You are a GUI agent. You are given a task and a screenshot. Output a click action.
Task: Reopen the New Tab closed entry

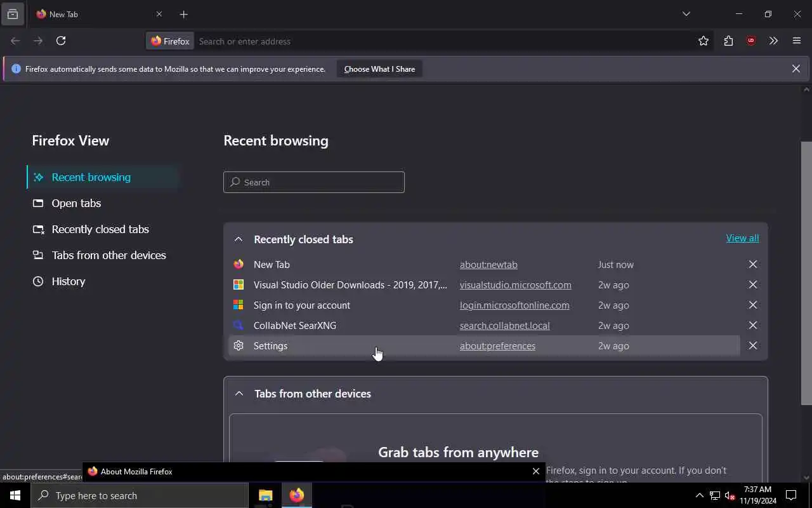click(x=483, y=264)
